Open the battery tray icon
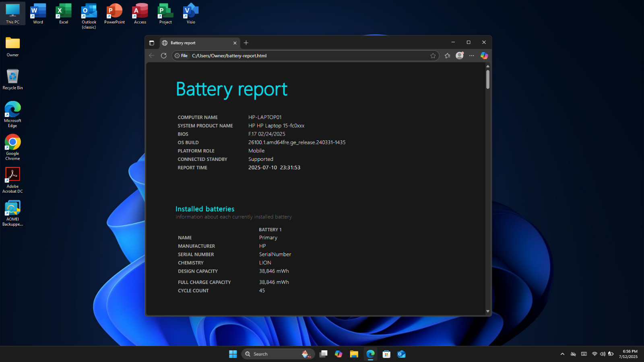This screenshot has height=362, width=644. (611, 354)
